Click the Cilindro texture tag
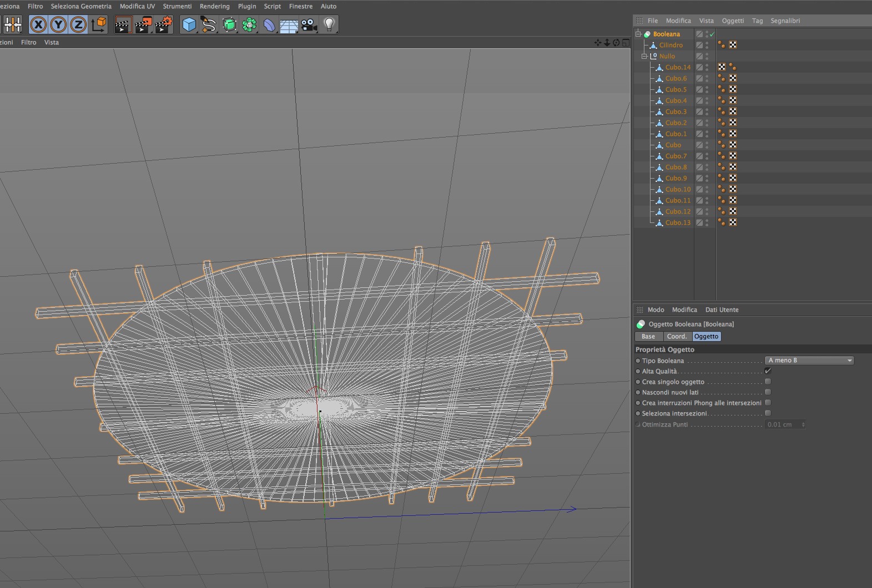 point(733,45)
